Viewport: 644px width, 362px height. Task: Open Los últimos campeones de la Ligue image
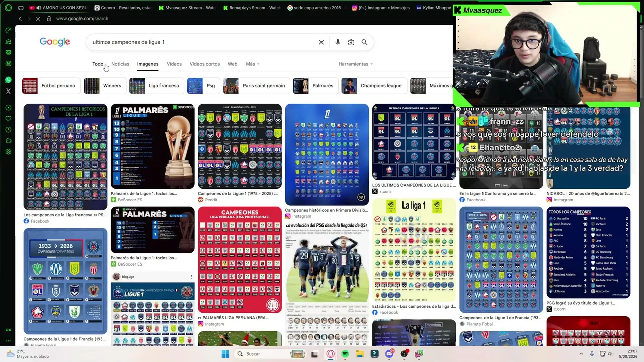click(x=414, y=142)
